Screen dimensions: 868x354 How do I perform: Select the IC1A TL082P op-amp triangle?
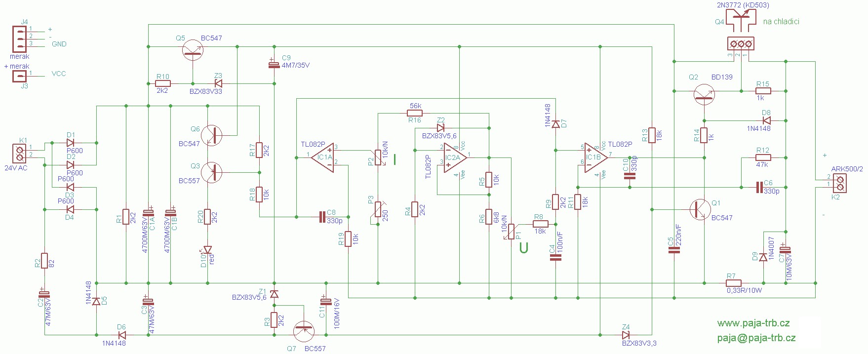tap(324, 157)
